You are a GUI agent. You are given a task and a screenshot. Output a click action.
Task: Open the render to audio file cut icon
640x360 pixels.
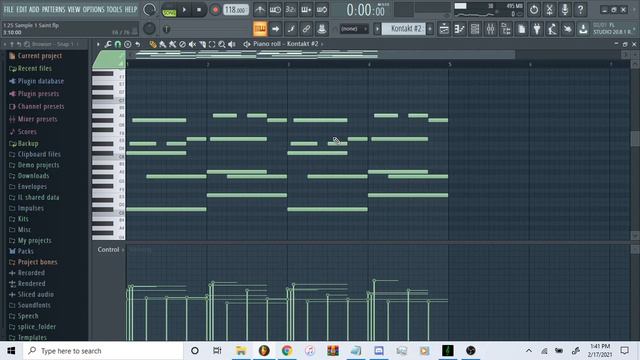[549, 9]
